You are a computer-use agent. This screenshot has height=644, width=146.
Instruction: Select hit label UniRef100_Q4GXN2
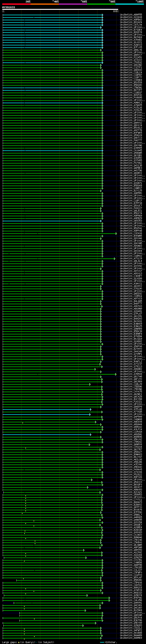(131, 65)
